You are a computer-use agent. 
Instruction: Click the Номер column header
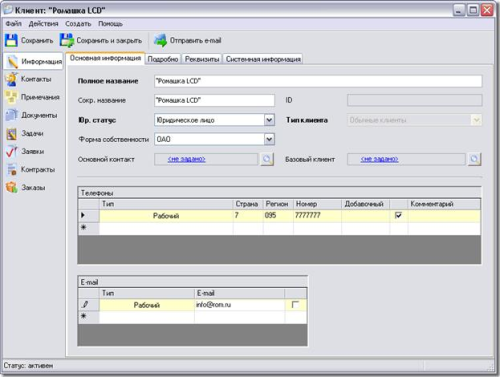tap(317, 204)
